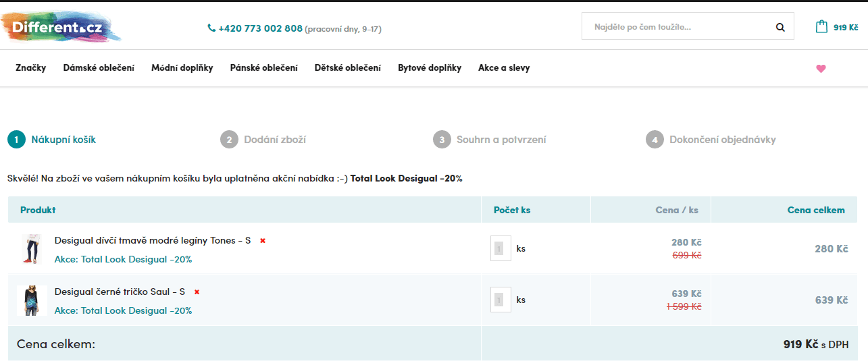This screenshot has height=361, width=868.
Task: Open the Módní doplňky menu
Action: (x=182, y=67)
